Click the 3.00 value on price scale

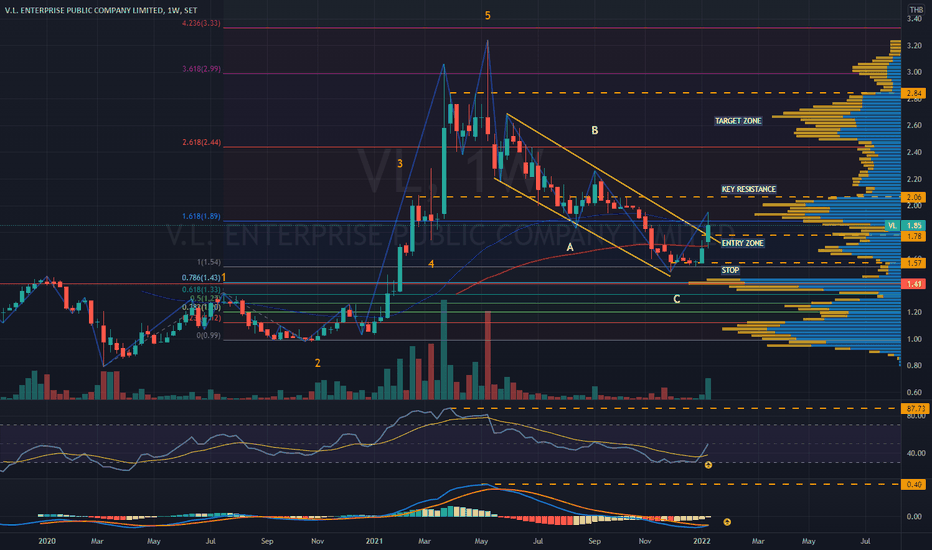(x=914, y=73)
